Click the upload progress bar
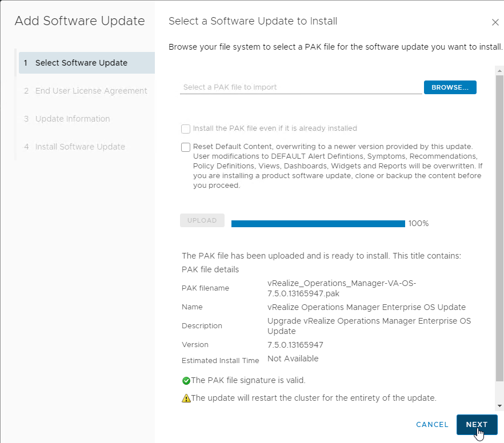The image size is (504, 443). (318, 224)
